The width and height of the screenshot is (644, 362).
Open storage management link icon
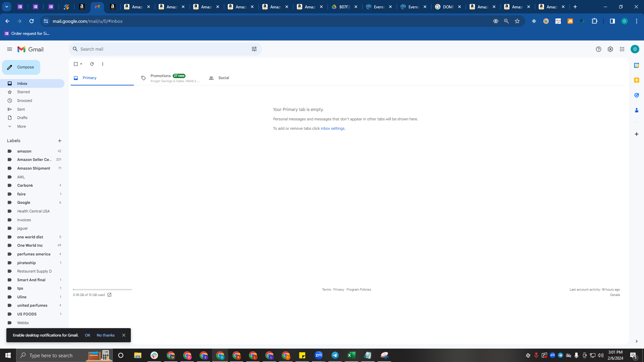[109, 295]
